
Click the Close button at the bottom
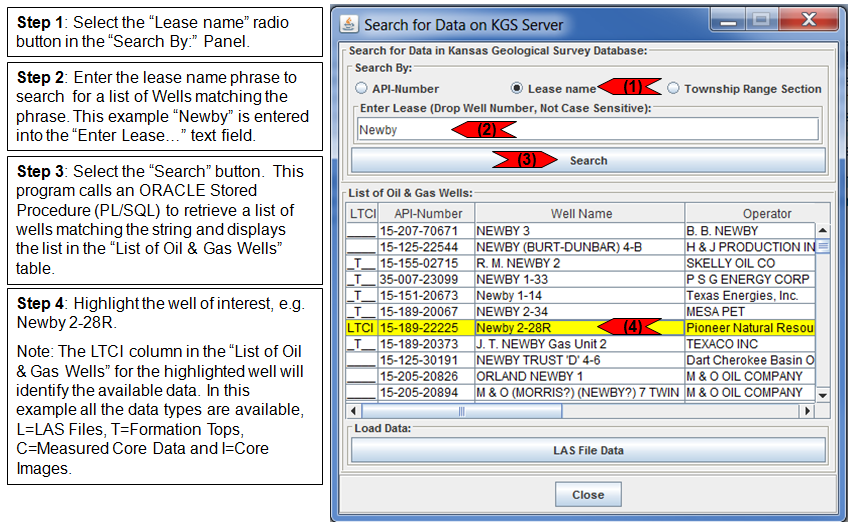(588, 495)
